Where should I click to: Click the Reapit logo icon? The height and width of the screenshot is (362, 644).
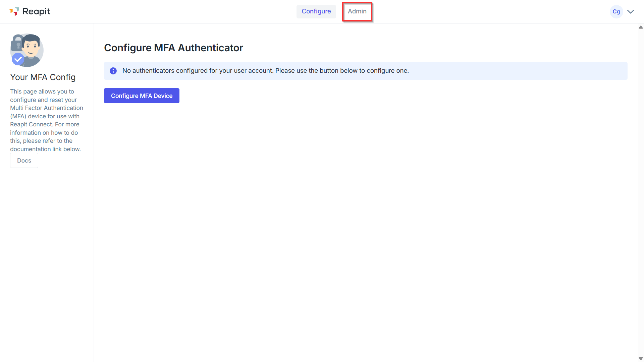pos(14,11)
